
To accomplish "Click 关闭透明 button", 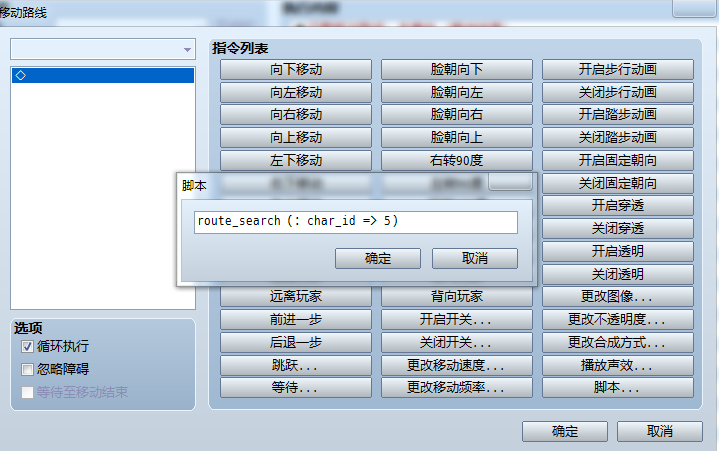I will pyautogui.click(x=618, y=274).
